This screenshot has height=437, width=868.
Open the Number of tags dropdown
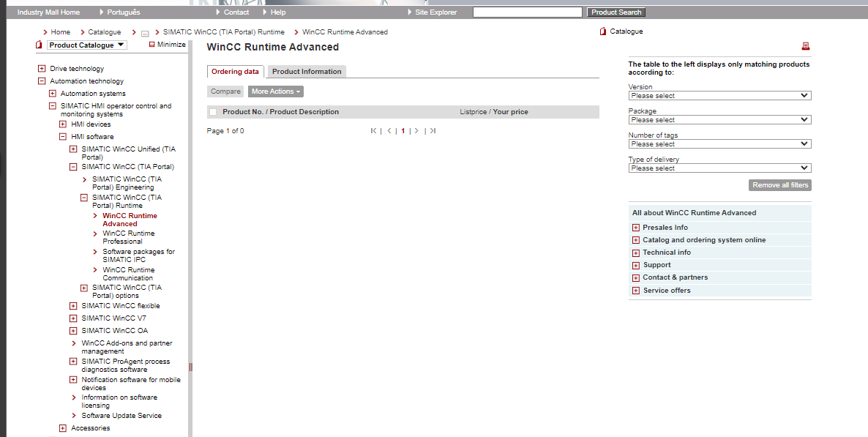719,144
